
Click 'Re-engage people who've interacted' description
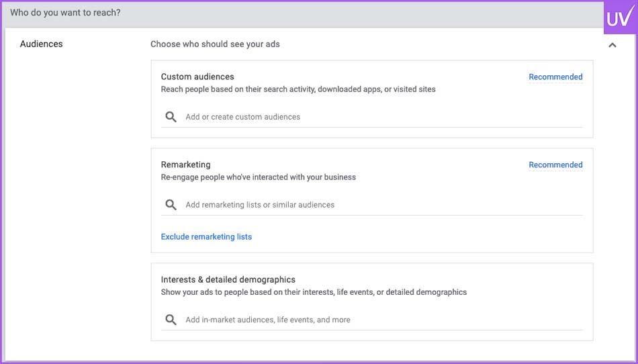259,177
